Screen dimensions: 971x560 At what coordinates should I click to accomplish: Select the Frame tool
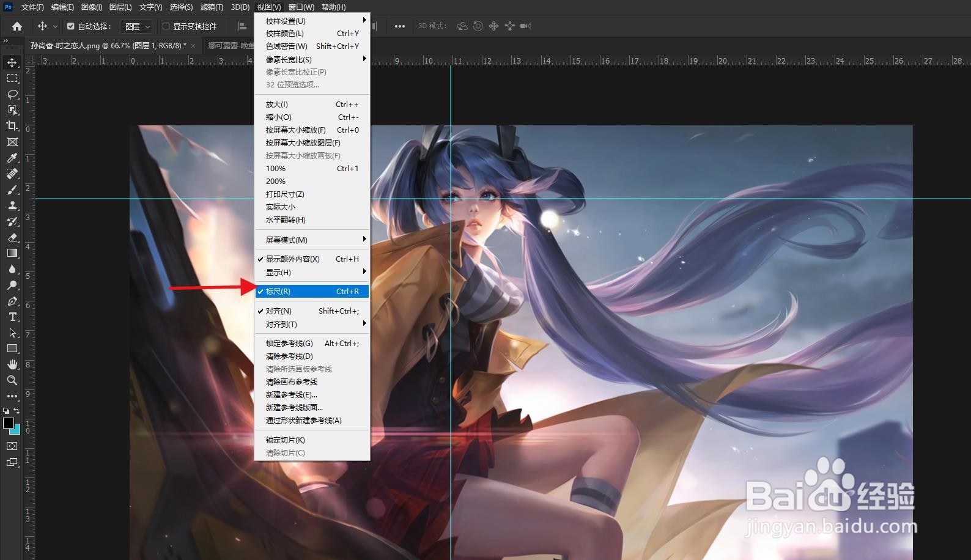[12, 142]
